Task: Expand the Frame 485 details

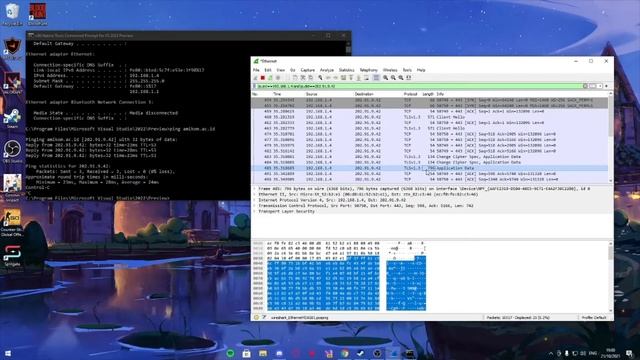Action: click(x=255, y=189)
